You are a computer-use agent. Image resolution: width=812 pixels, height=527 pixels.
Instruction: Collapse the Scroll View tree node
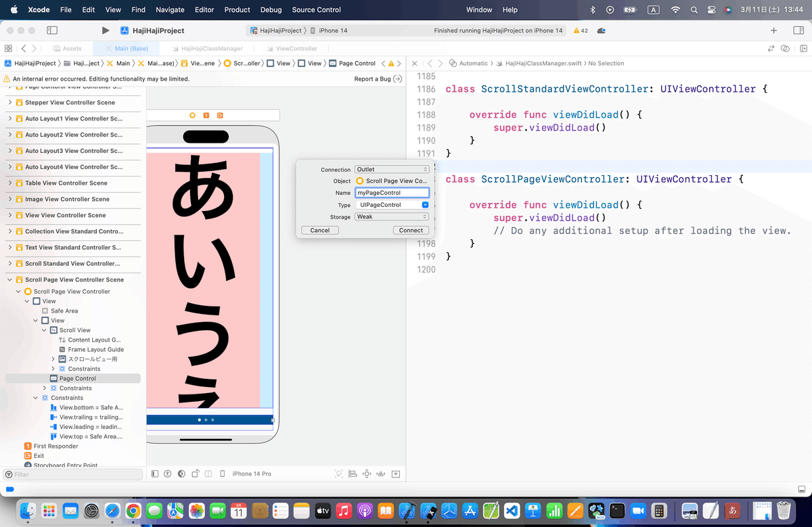[x=45, y=330]
